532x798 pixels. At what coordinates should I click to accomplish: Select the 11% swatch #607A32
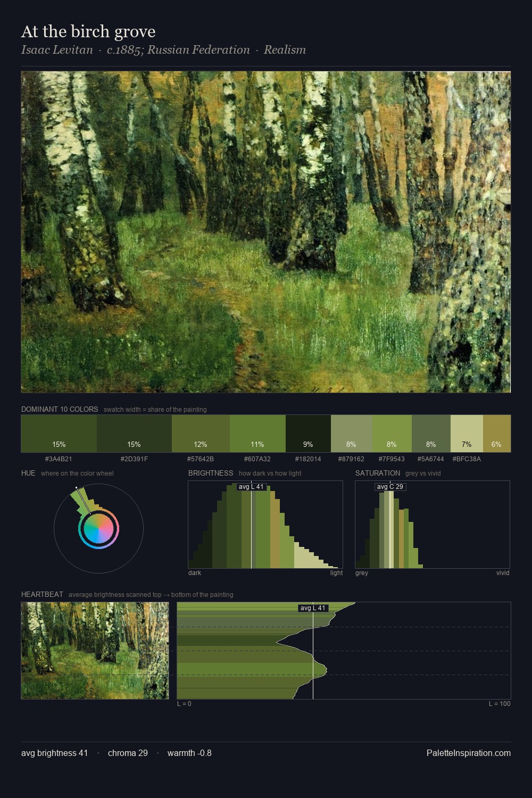(257, 434)
